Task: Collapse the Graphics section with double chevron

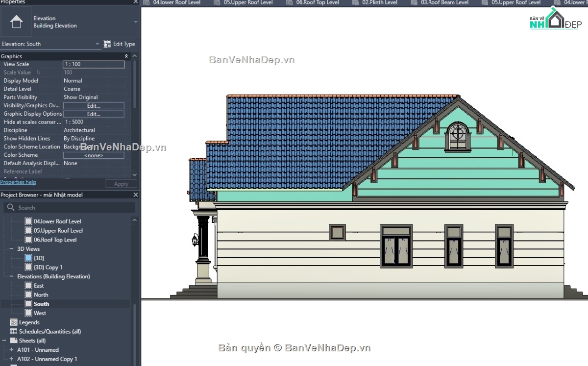Action: [x=126, y=56]
